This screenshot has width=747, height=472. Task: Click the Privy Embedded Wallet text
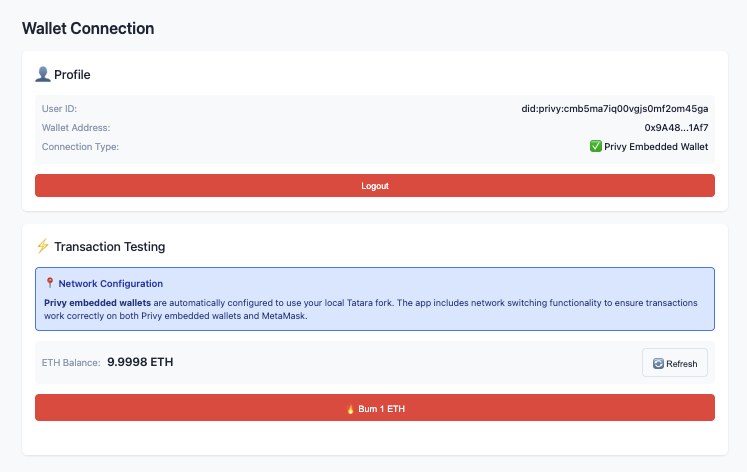[656, 146]
